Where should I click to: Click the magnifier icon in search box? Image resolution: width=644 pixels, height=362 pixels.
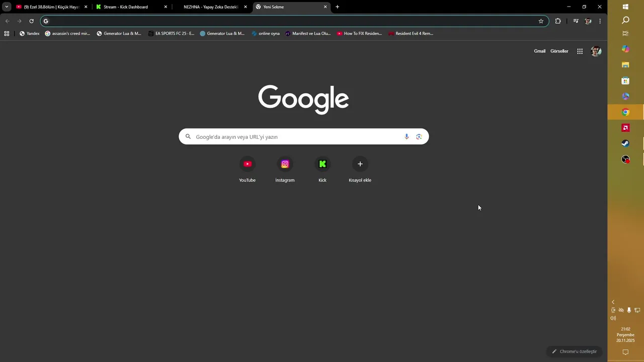coord(188,137)
